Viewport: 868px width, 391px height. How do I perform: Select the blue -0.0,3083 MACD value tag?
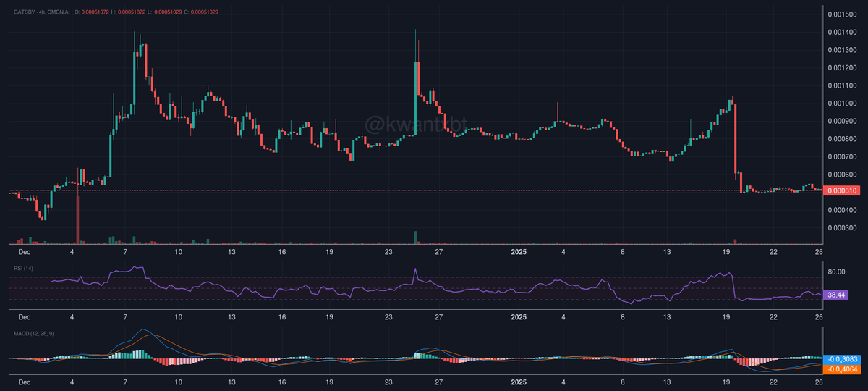(843, 359)
